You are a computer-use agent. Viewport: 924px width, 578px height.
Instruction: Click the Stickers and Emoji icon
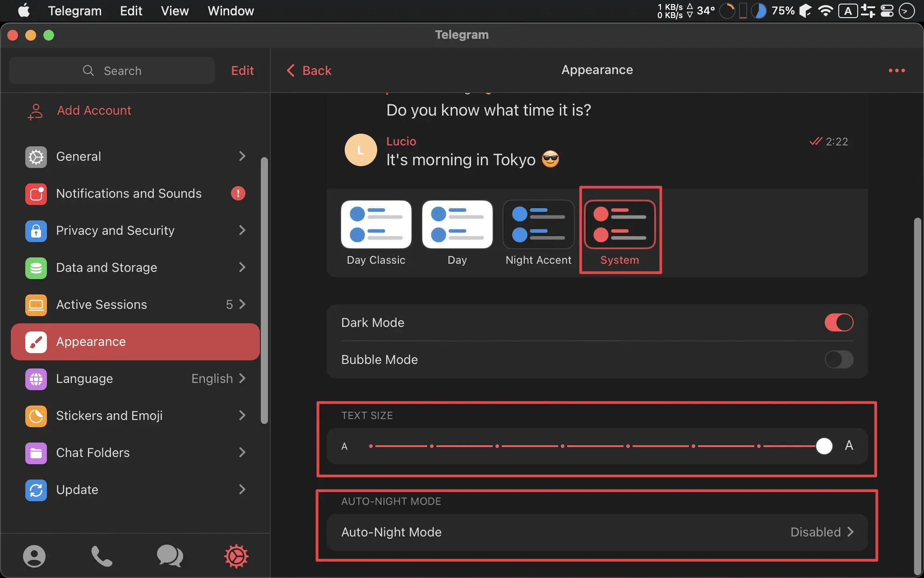[x=36, y=416]
